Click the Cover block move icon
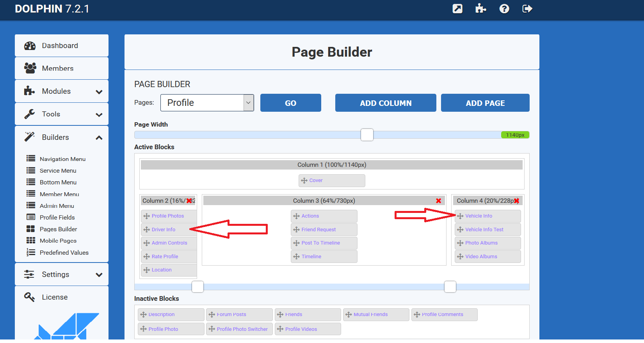Screen dimensions: 644x343 coord(304,180)
